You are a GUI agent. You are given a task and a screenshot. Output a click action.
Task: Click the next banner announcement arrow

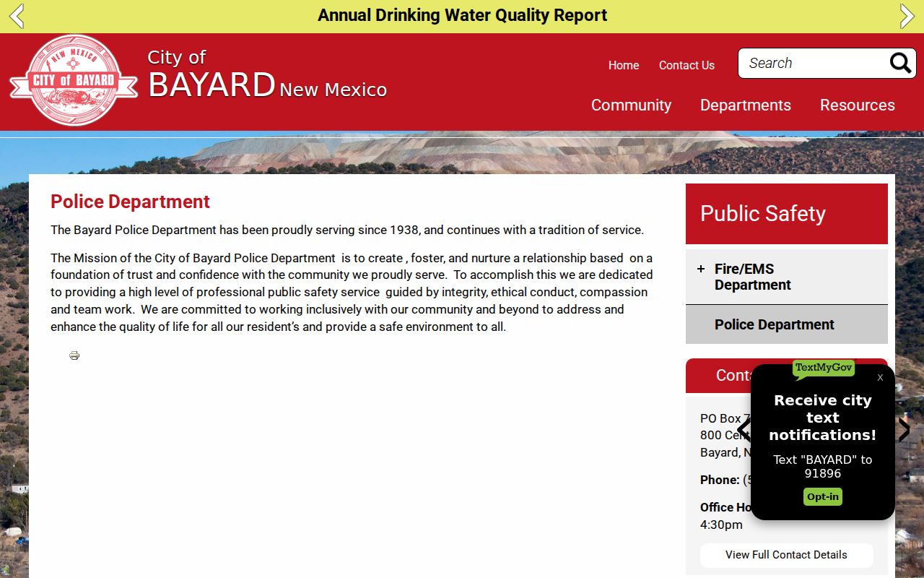point(907,16)
